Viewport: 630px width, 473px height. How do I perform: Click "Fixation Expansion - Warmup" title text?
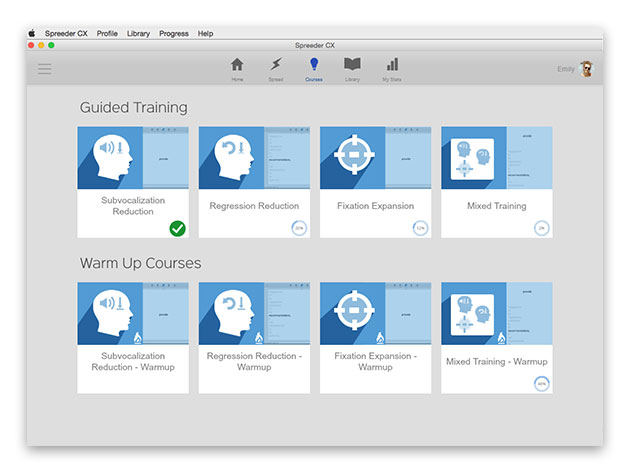[x=376, y=361]
